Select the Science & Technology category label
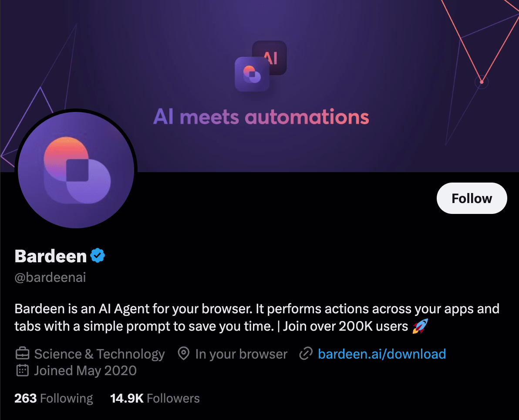Viewport: 519px width, 420px height. 99,354
